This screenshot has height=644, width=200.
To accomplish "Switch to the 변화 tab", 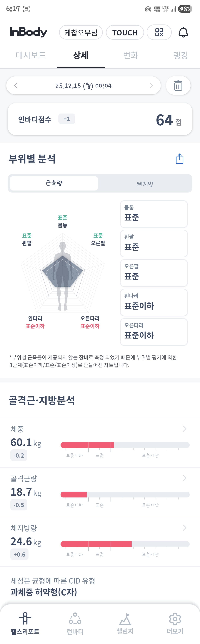I will pos(131,55).
